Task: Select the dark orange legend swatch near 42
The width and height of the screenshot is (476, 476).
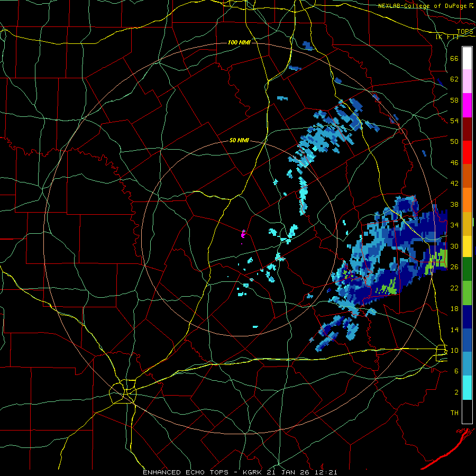Action: click(x=467, y=176)
